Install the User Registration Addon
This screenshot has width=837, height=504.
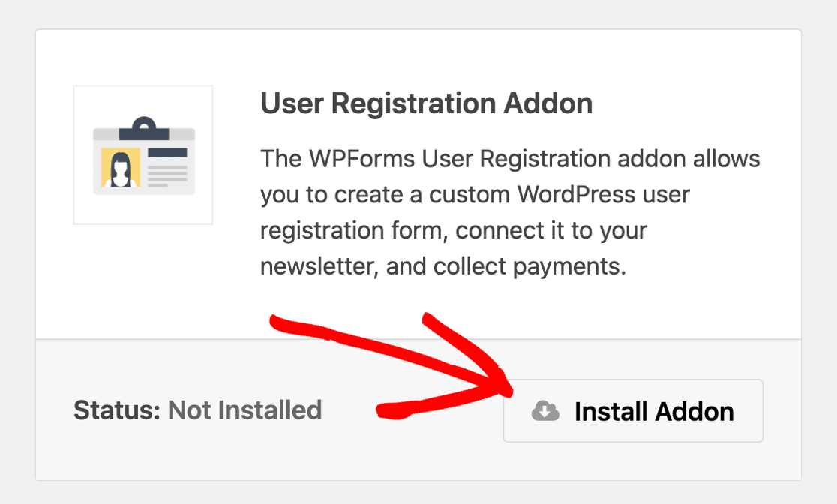click(633, 410)
